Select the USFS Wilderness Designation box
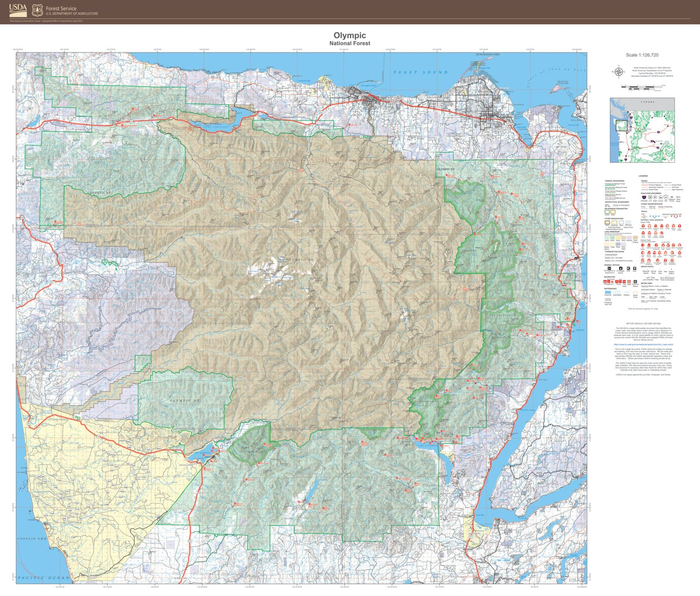 point(607,212)
